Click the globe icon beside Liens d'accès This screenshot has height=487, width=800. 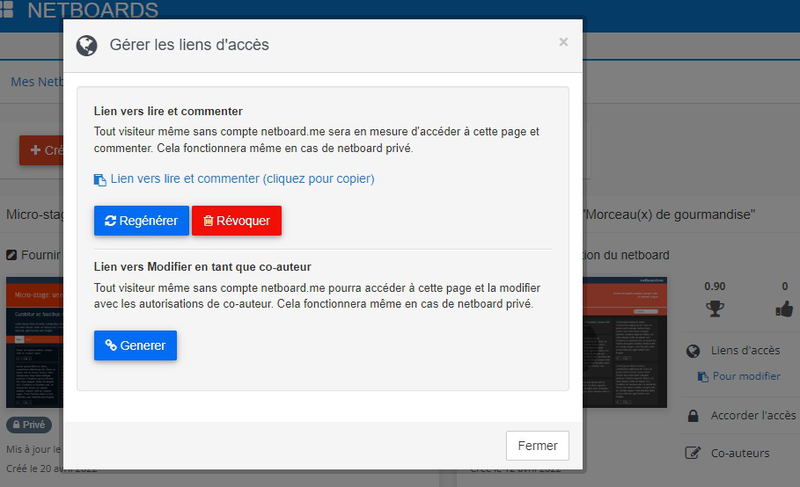coord(693,351)
